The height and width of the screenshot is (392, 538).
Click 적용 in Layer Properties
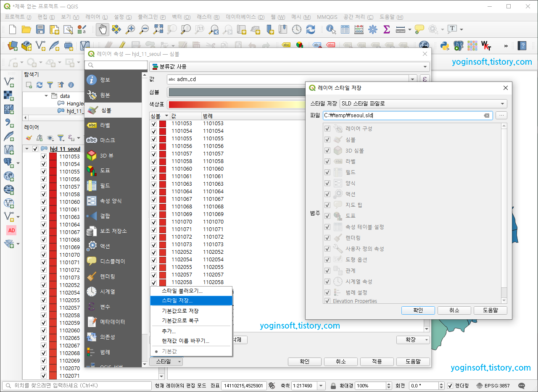click(377, 362)
